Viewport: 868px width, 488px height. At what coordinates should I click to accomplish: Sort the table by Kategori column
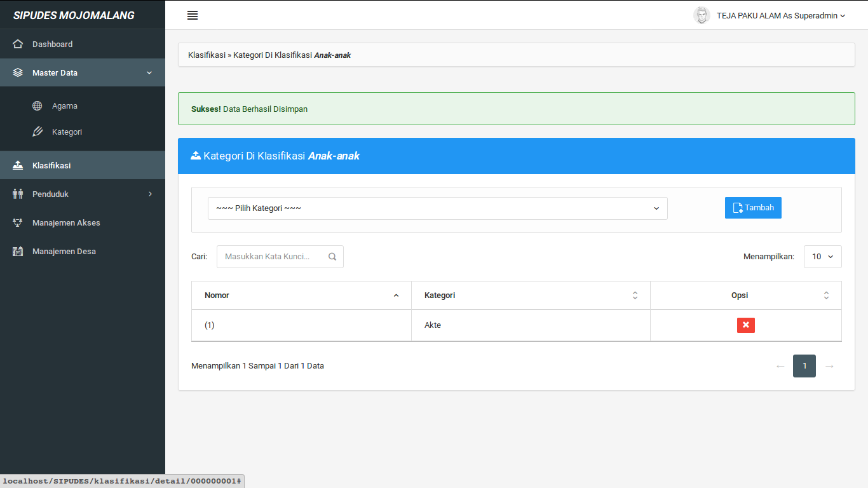click(531, 295)
